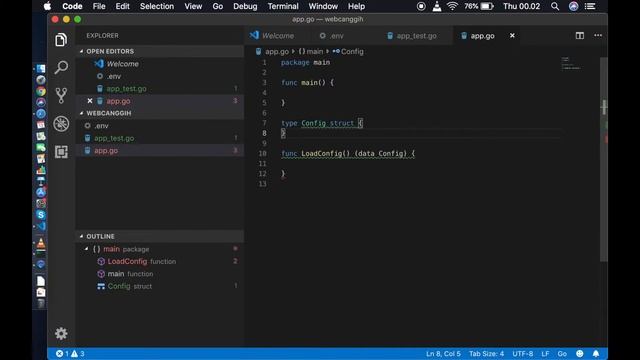
Task: Jump to Config struct in Outline
Action: tap(160, 286)
